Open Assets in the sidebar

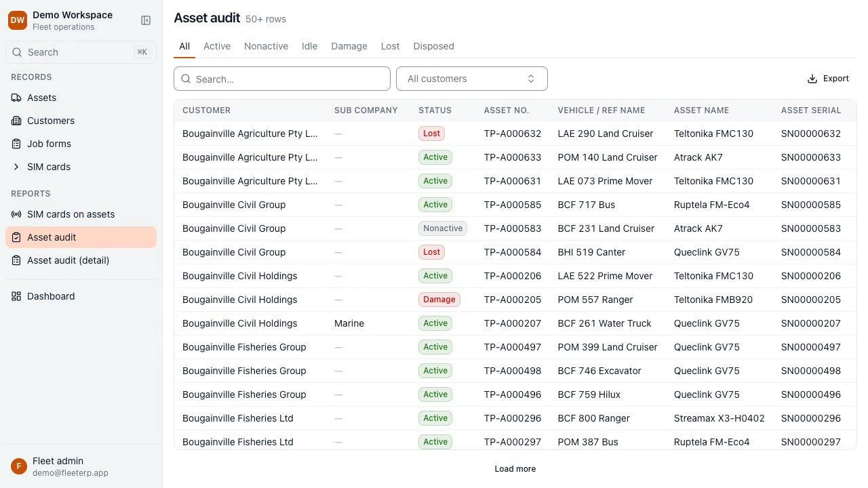(x=81, y=98)
